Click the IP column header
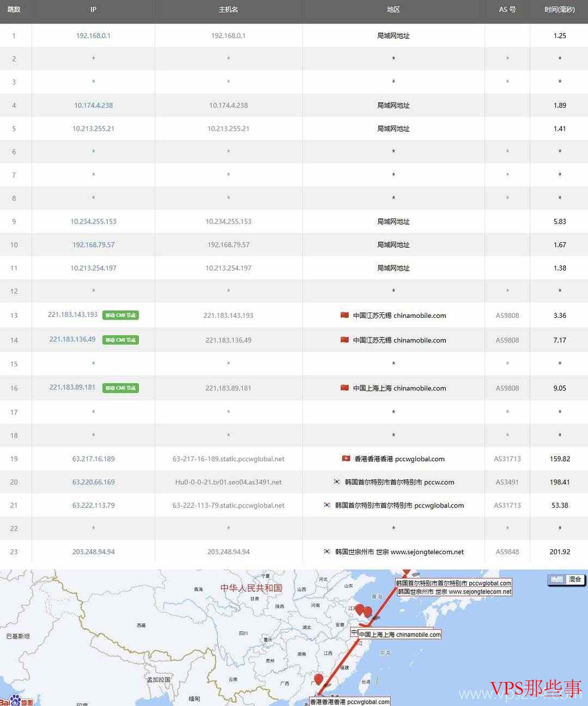The image size is (588, 706). (93, 10)
